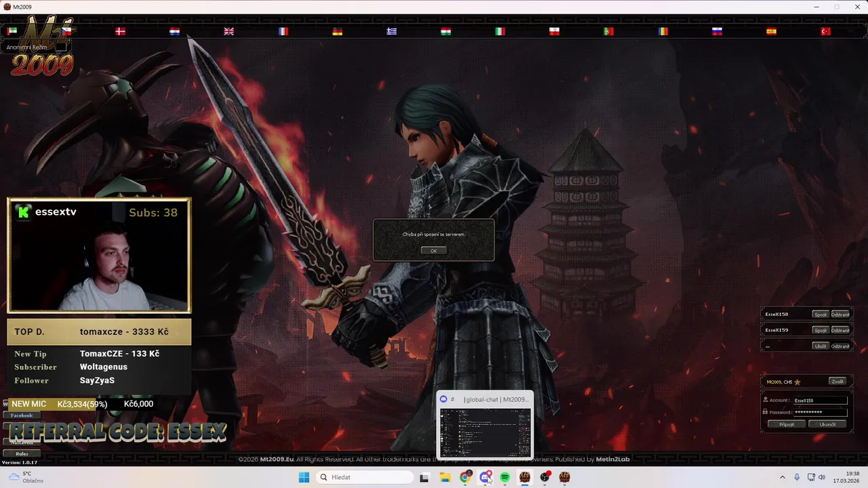Viewport: 868px width, 488px height.
Task: Click Spojit for account EsseX159
Action: coord(821,330)
